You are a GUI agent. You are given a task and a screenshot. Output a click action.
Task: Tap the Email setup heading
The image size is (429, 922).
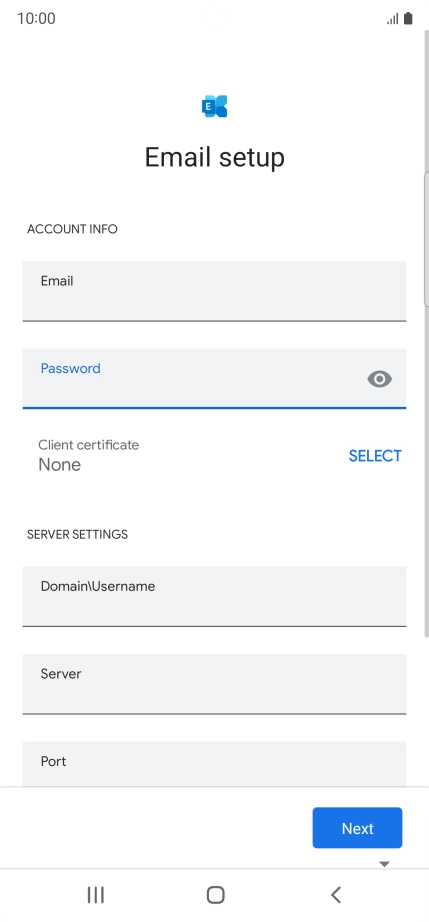214,158
